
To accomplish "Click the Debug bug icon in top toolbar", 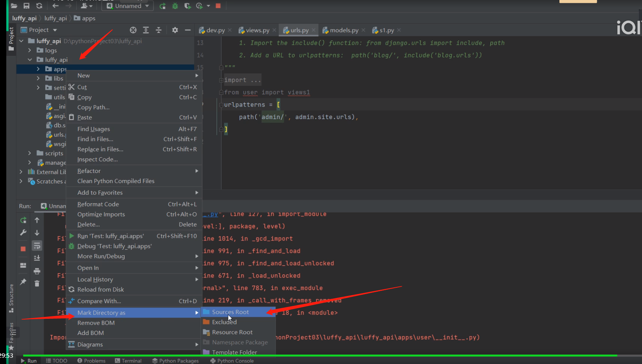I will (175, 6).
